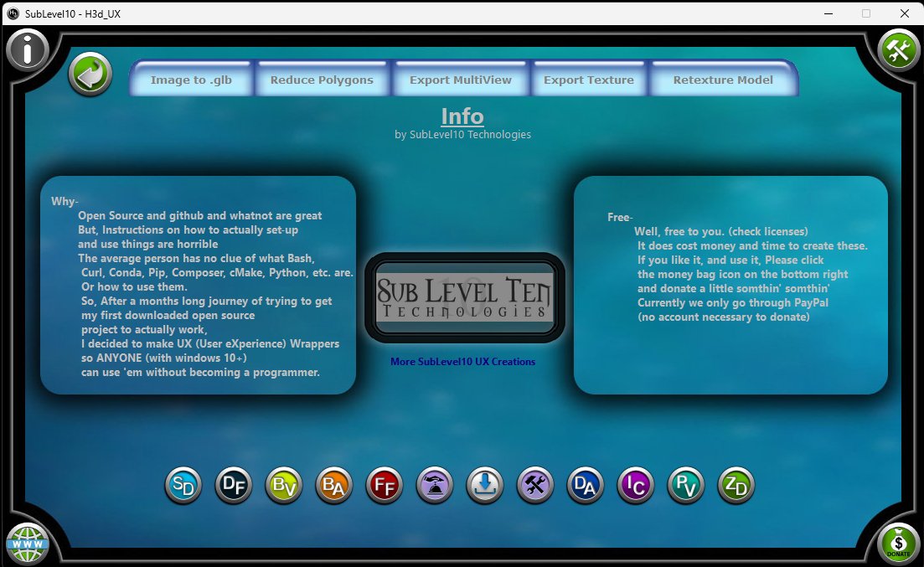Click the download arrow icon
This screenshot has height=567, width=924.
tap(485, 485)
